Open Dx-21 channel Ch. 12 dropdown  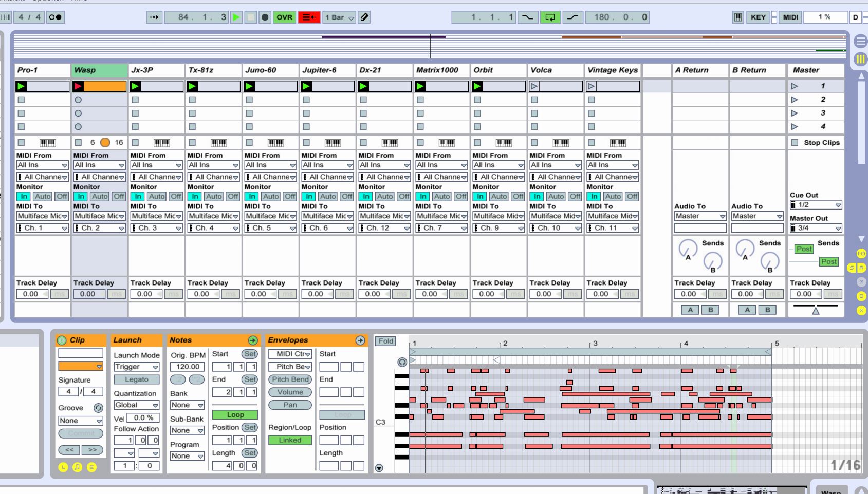click(385, 228)
